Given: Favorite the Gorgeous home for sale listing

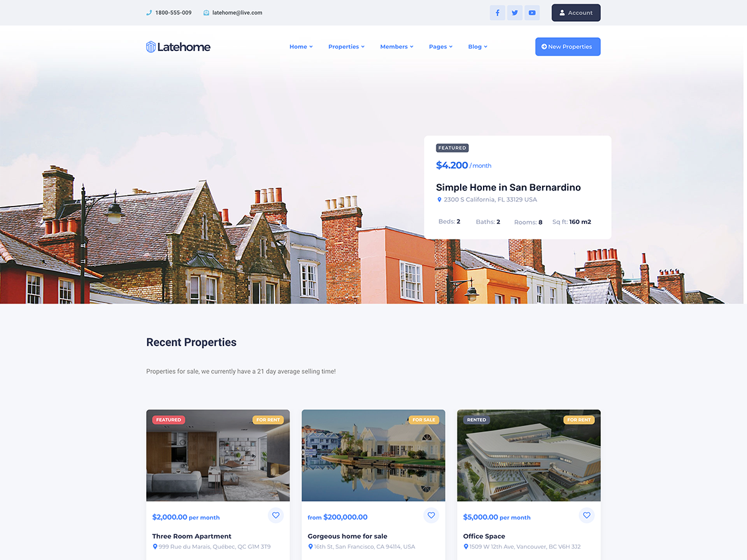Looking at the screenshot, I should tap(431, 515).
